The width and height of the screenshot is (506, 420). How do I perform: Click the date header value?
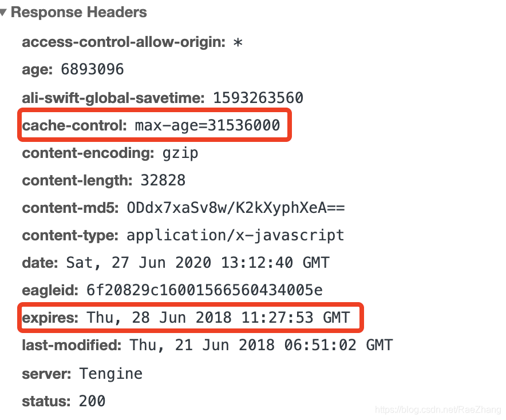coord(198,263)
